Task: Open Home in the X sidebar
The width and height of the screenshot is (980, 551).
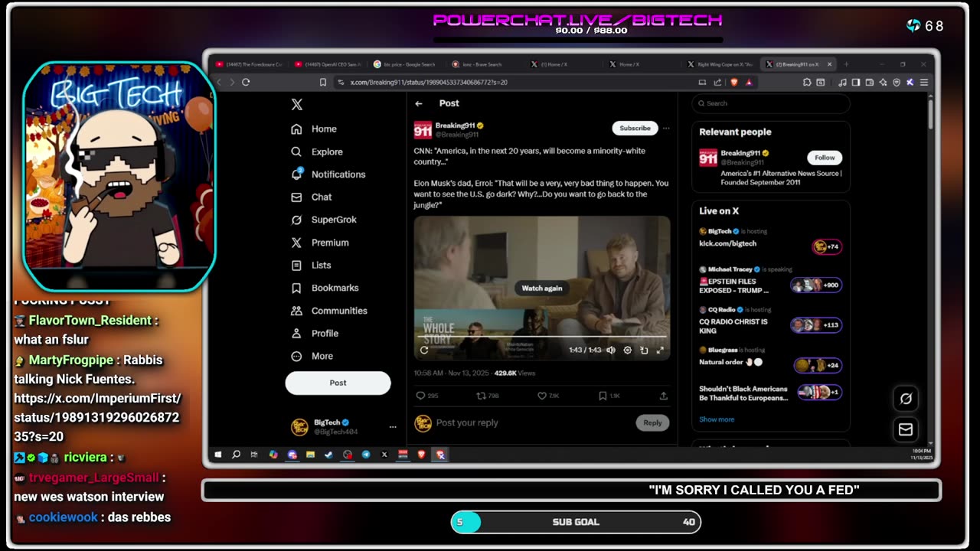Action: click(314, 129)
